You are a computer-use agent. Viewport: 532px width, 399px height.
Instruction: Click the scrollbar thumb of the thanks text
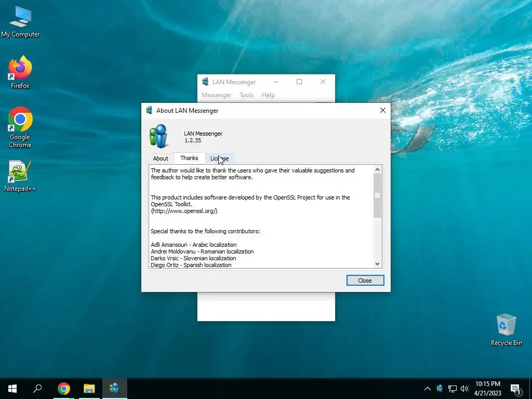[377, 196]
